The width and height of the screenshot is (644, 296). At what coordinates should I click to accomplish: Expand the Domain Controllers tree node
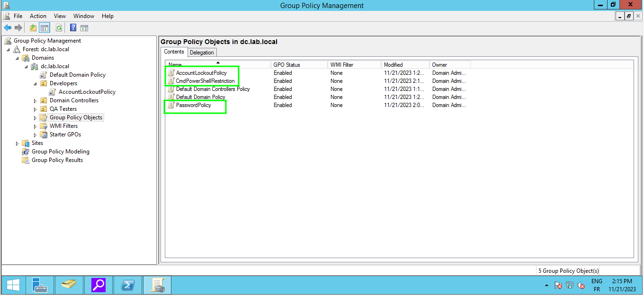35,101
